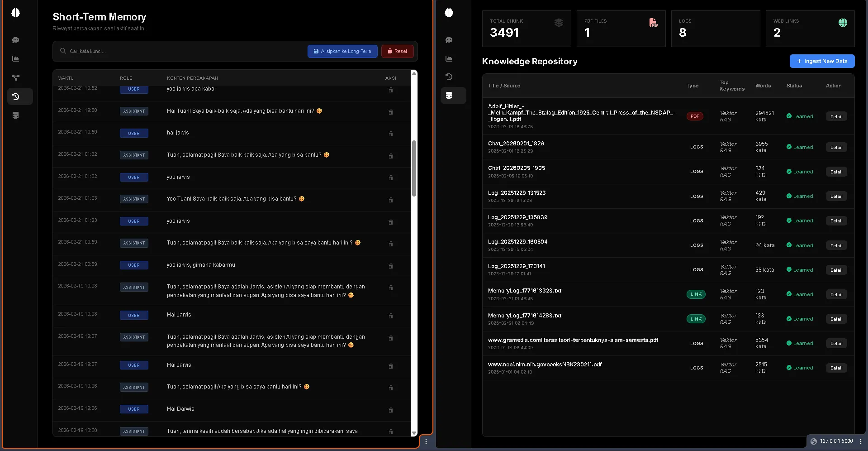
Task: Open the chat icon in the left sidebar
Action: coord(15,40)
